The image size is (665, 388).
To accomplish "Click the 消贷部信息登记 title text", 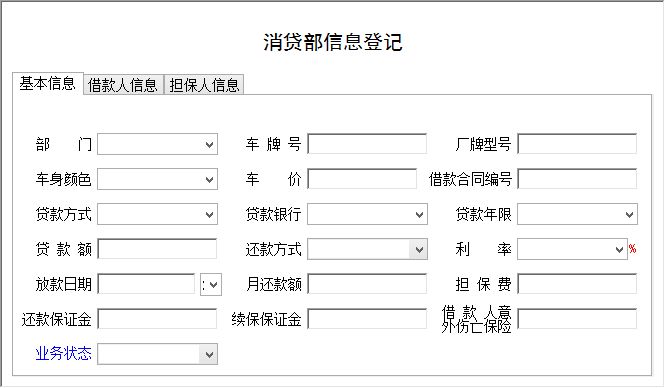I will (332, 42).
